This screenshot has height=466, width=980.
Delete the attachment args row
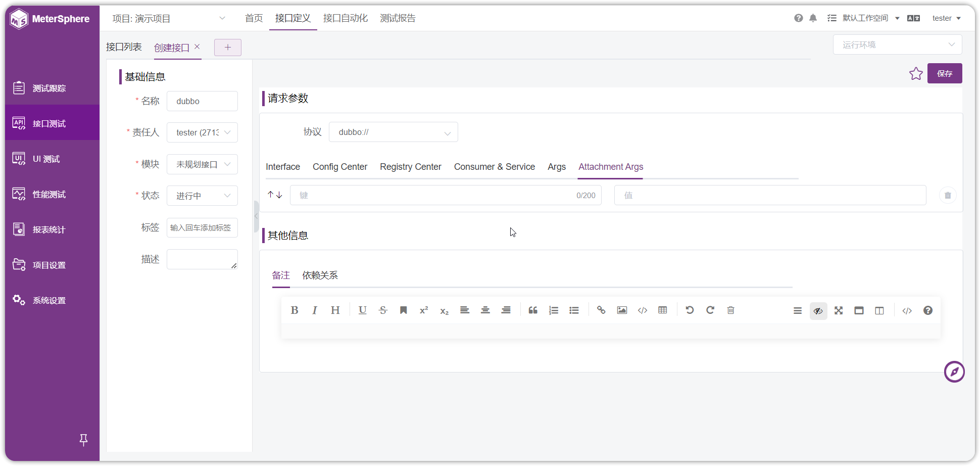click(x=948, y=195)
